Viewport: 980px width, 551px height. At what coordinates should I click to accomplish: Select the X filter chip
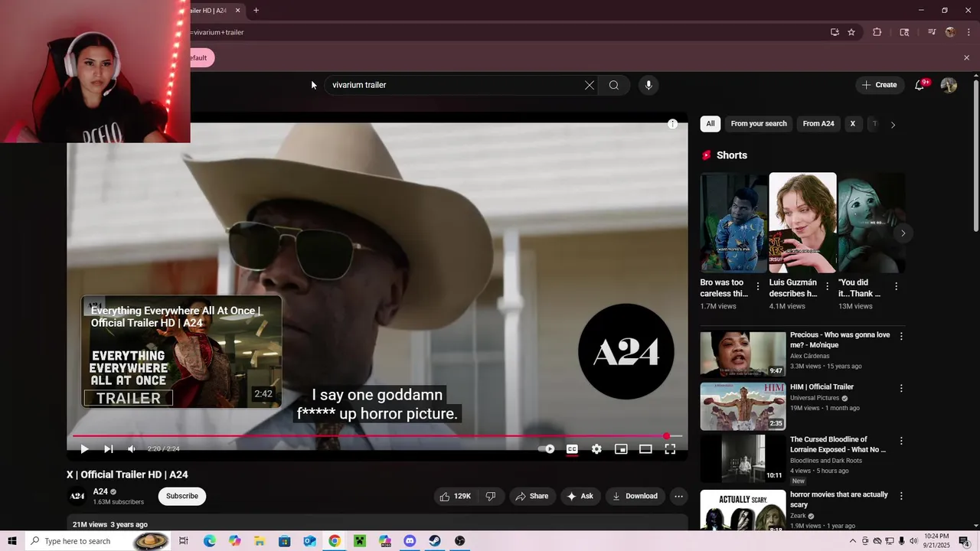pos(852,124)
